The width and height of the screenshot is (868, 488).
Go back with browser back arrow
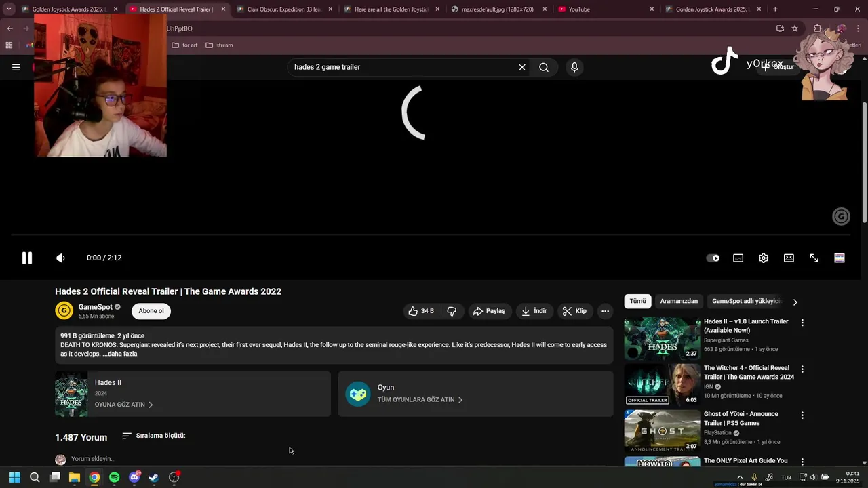9,28
